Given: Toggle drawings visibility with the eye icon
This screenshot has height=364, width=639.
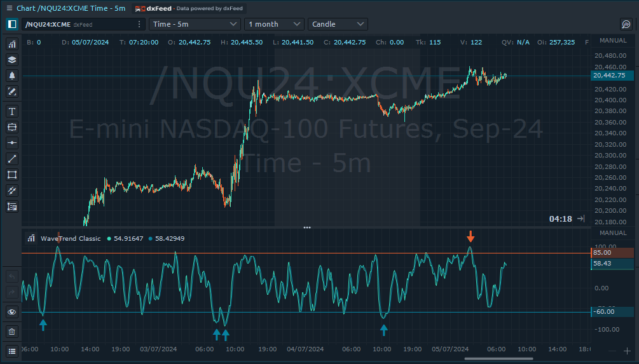Looking at the screenshot, I should 11,312.
